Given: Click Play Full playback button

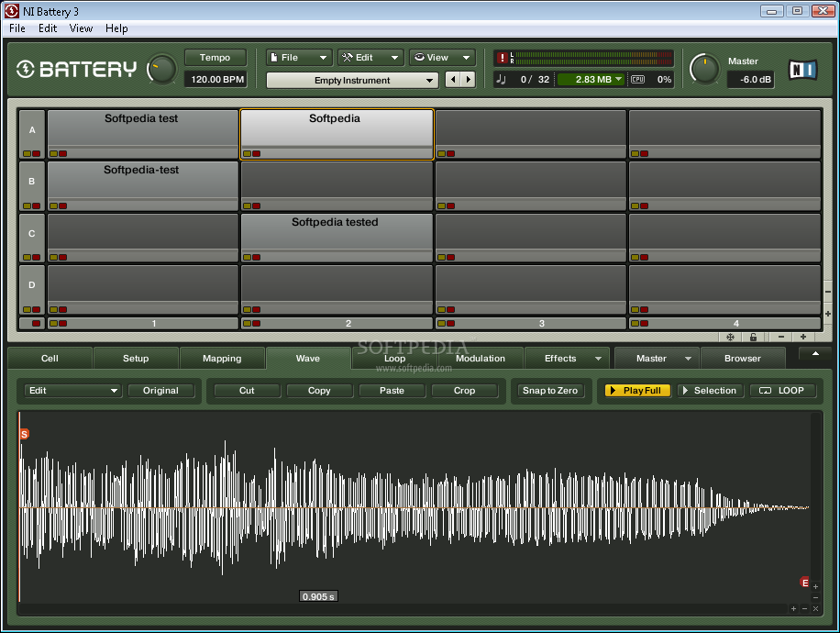Looking at the screenshot, I should click(637, 391).
